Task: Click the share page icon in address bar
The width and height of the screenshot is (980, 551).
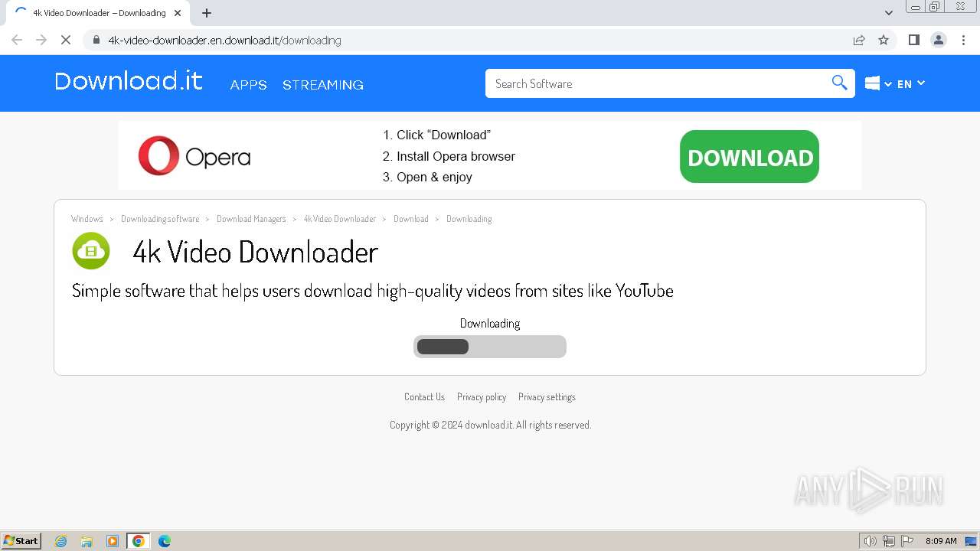Action: pos(859,40)
